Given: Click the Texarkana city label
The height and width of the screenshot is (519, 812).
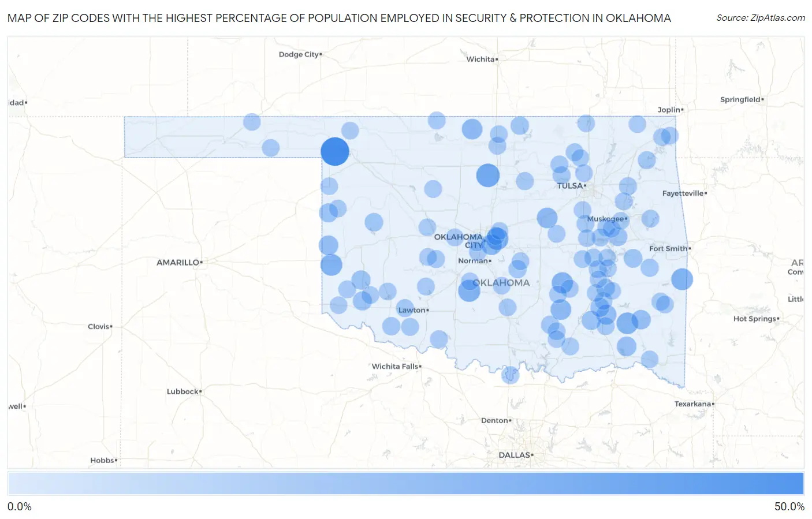Looking at the screenshot, I should (694, 404).
